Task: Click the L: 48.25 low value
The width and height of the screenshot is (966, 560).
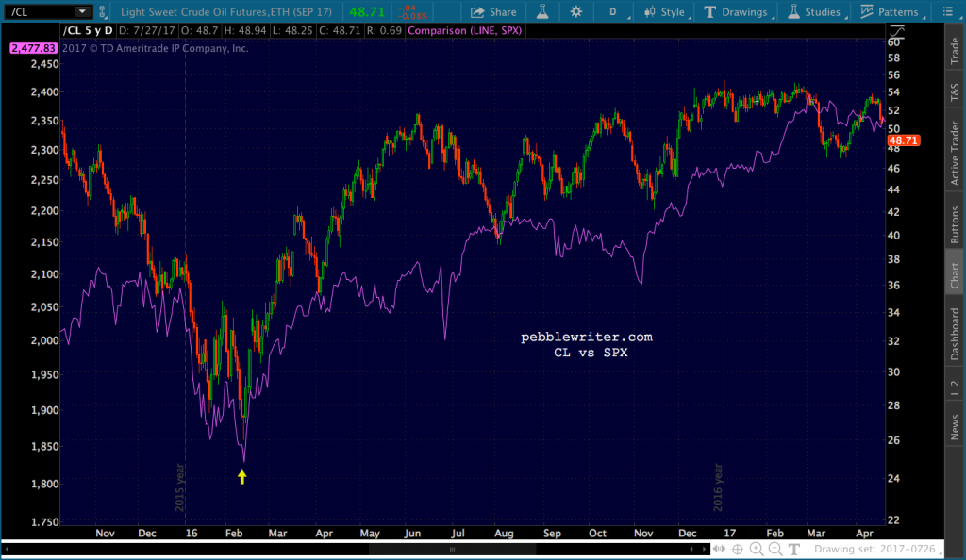Action: (292, 30)
